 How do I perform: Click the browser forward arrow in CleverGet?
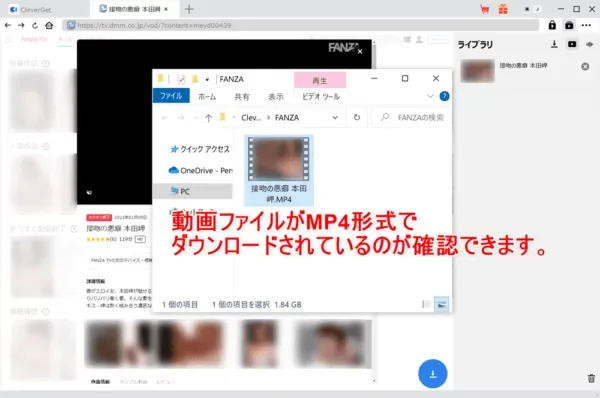[x=21, y=25]
